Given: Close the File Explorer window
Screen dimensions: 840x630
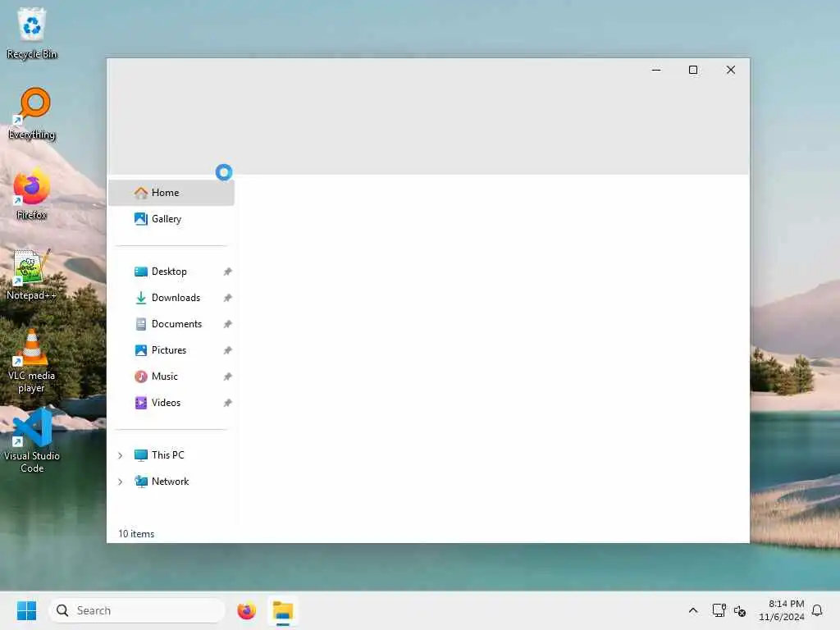Looking at the screenshot, I should [731, 71].
